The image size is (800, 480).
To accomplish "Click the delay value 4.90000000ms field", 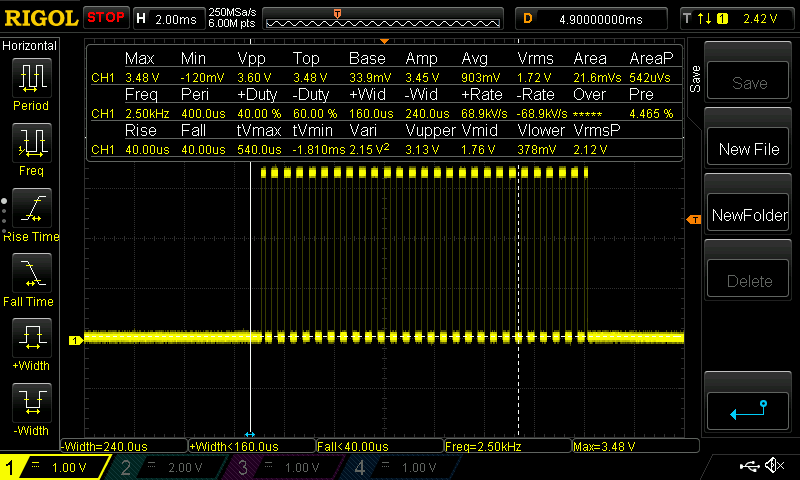I will click(591, 19).
